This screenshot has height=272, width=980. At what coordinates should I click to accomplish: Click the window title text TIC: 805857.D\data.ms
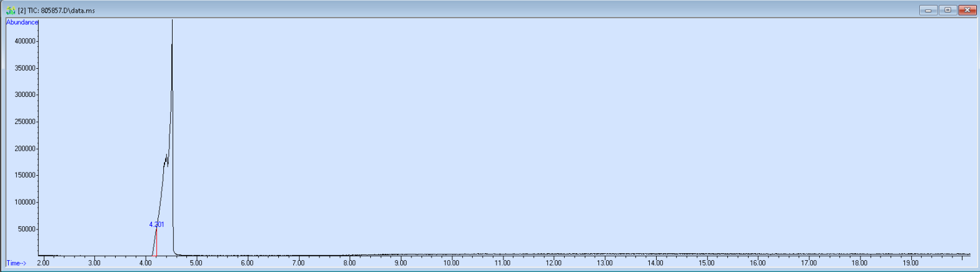tap(62, 11)
